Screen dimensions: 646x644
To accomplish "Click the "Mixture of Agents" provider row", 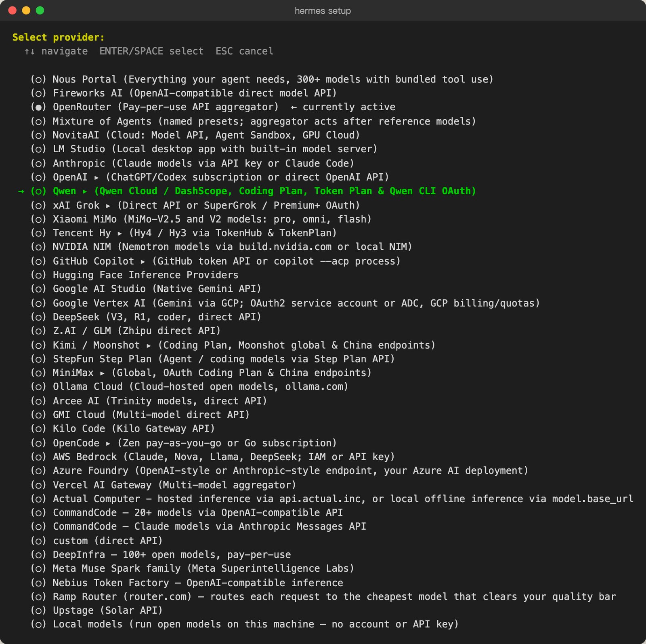I will pyautogui.click(x=253, y=121).
